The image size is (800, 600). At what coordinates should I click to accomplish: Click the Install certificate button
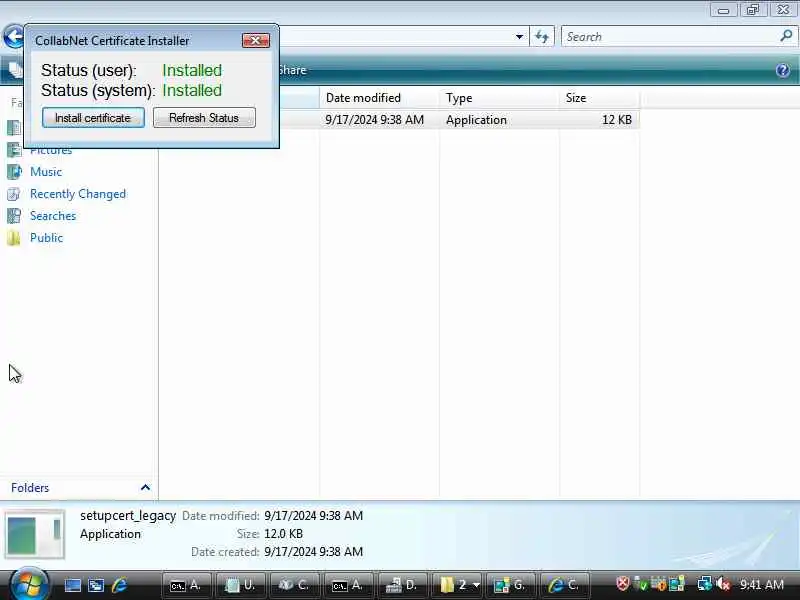coord(93,118)
